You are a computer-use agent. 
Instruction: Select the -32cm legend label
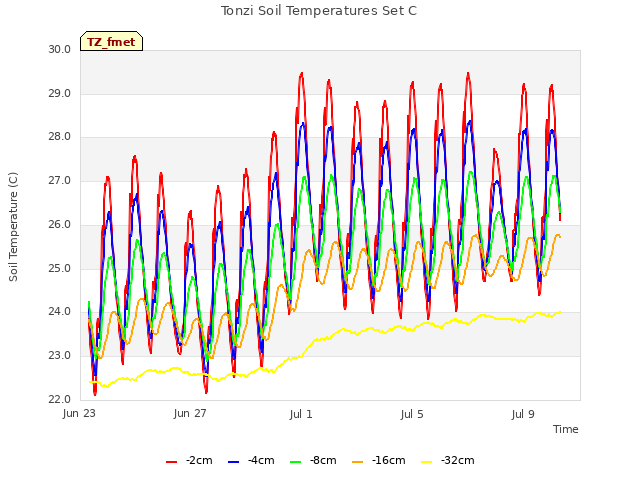pyautogui.click(x=458, y=460)
